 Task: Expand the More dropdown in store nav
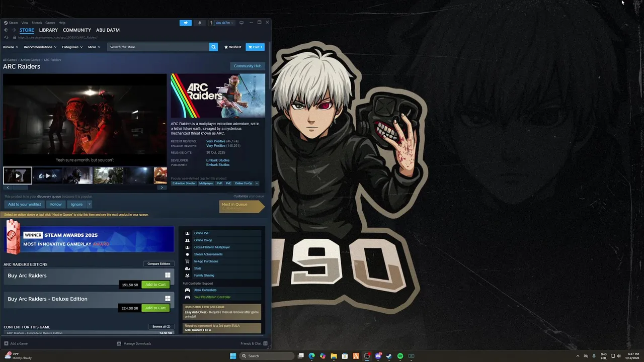tap(94, 47)
